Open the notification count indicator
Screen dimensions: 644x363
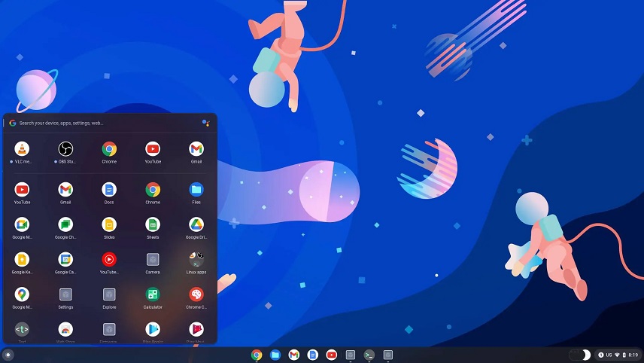(x=601, y=355)
